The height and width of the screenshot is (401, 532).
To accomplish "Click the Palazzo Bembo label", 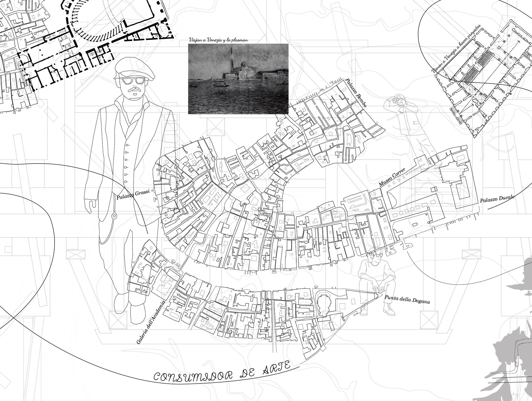I will 356,93.
